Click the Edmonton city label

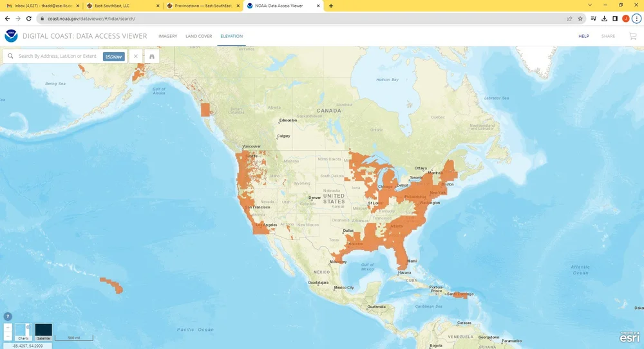coord(288,120)
